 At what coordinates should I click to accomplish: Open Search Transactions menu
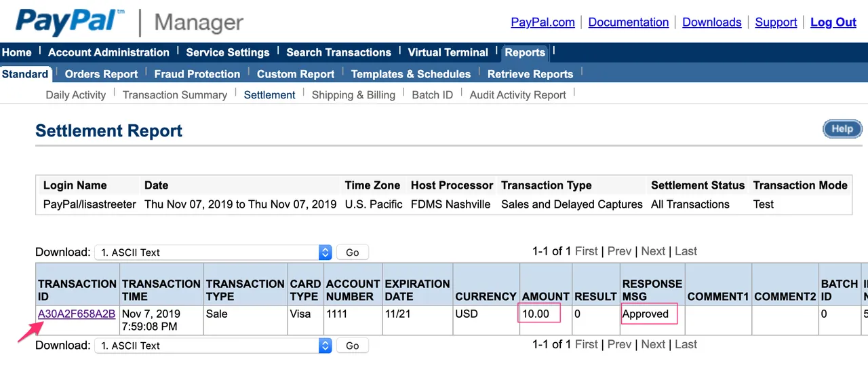pos(338,52)
